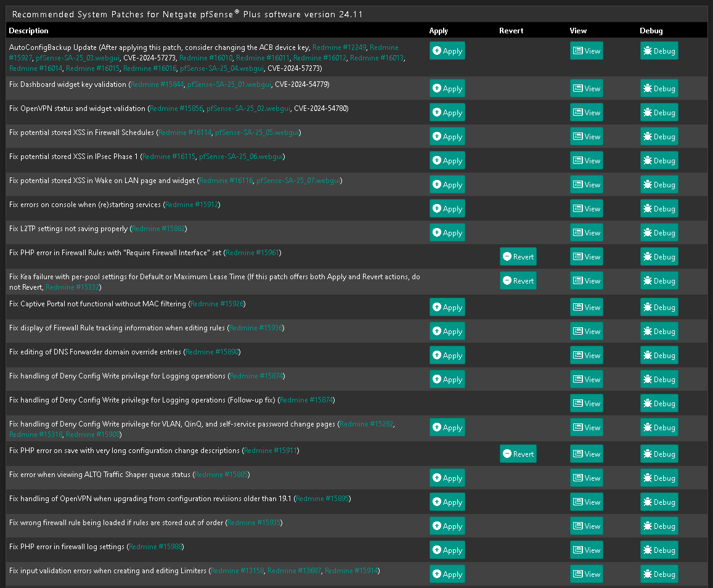View the Dashboard widget key validation patch

coord(587,89)
